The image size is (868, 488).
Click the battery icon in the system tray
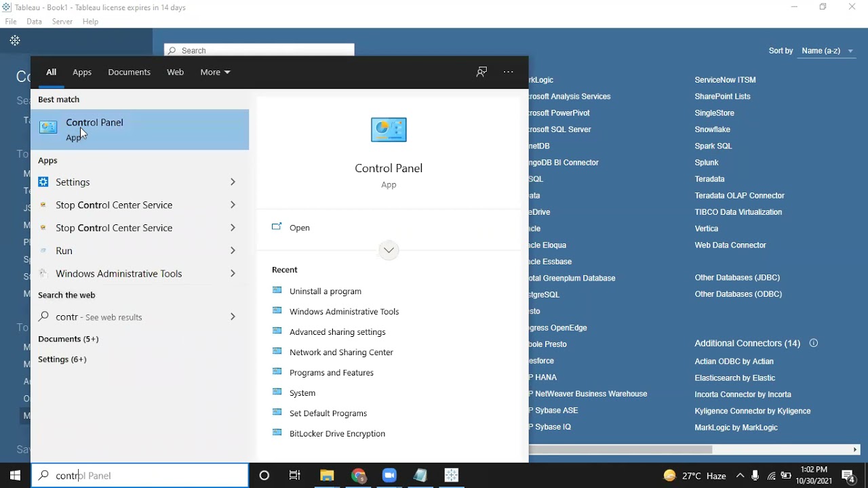(787, 476)
